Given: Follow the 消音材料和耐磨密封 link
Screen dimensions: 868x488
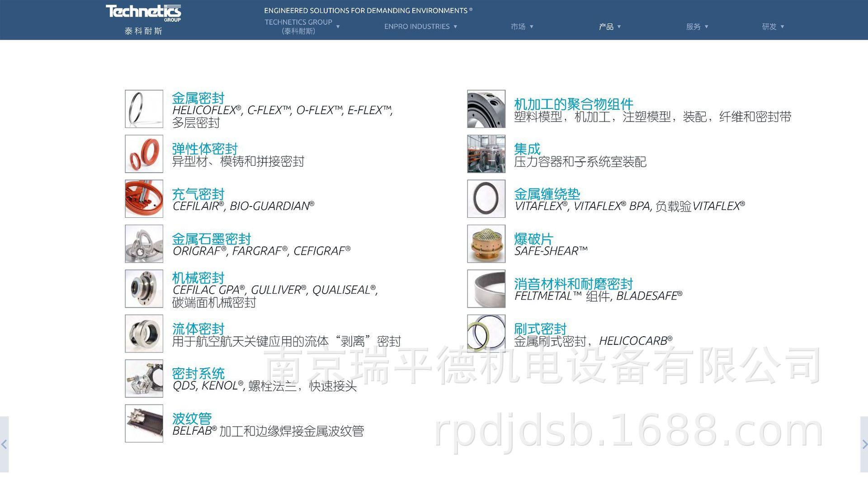Looking at the screenshot, I should [573, 284].
